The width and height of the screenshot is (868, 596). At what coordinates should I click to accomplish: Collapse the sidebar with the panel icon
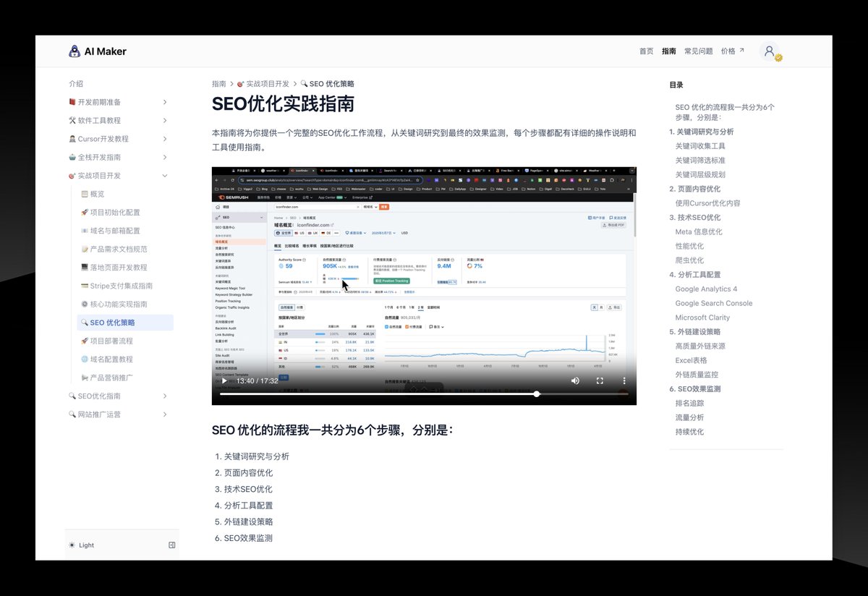tap(171, 545)
